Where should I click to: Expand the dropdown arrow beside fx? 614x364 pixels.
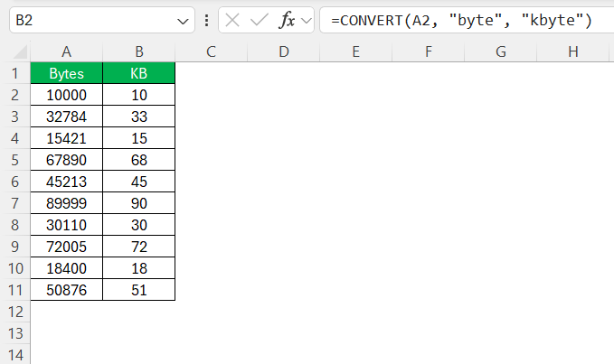(x=307, y=21)
